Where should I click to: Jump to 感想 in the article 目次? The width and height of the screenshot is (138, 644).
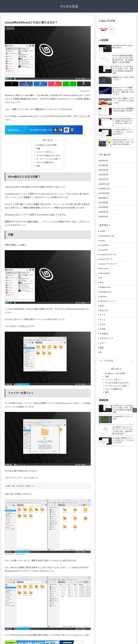pos(38,166)
